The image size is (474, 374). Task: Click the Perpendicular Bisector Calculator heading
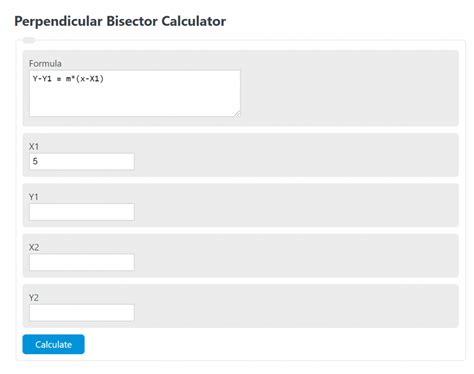(120, 21)
